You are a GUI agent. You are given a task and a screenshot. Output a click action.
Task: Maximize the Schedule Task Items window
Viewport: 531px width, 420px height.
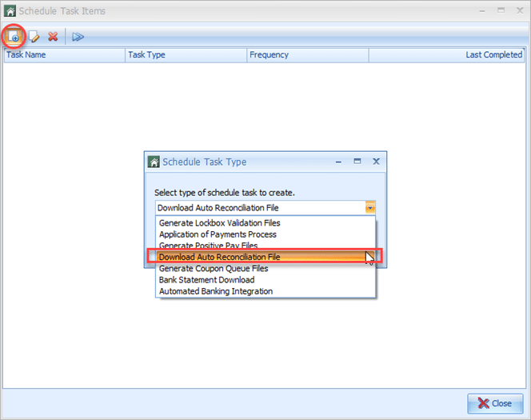[501, 10]
